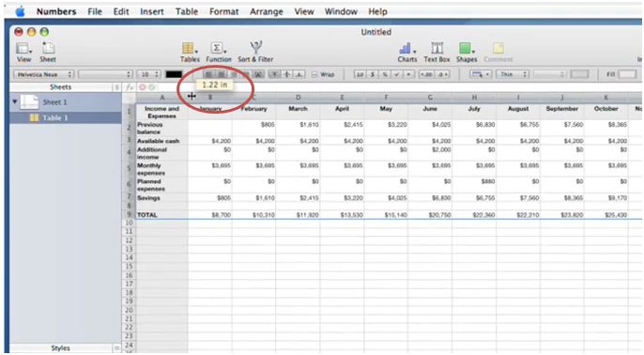Open the stroke width dropdown
Viewport: 644px width, 355px height.
549,74
